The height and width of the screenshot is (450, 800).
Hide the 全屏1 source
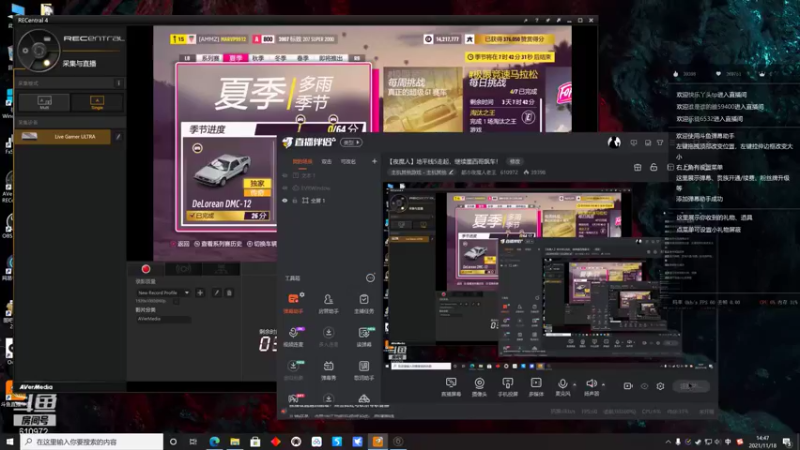[x=285, y=201]
